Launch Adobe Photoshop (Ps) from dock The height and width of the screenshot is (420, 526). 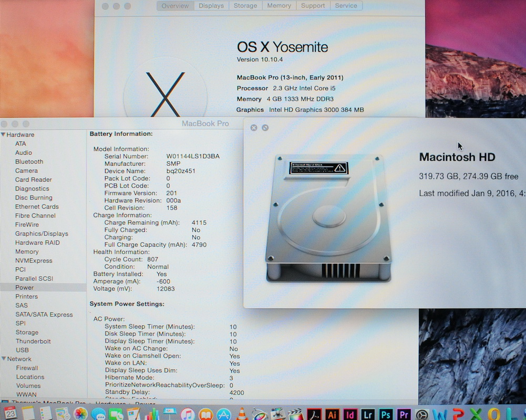pos(386,414)
